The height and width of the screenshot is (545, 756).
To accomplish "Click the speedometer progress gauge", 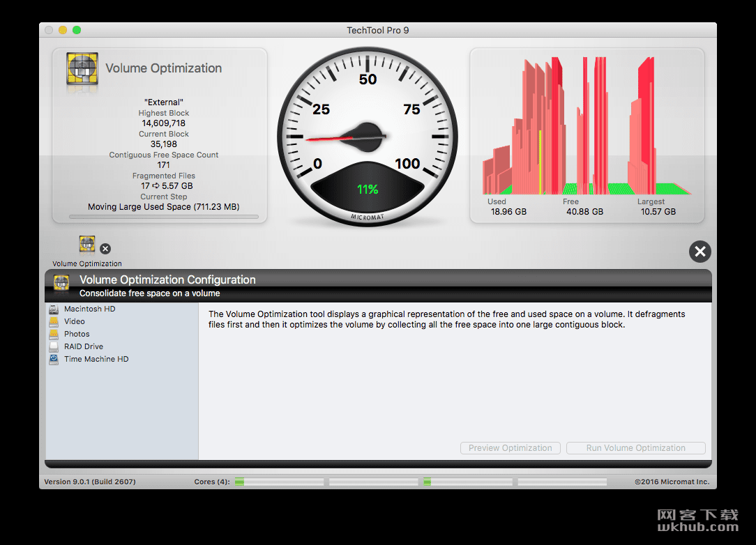I will [368, 137].
